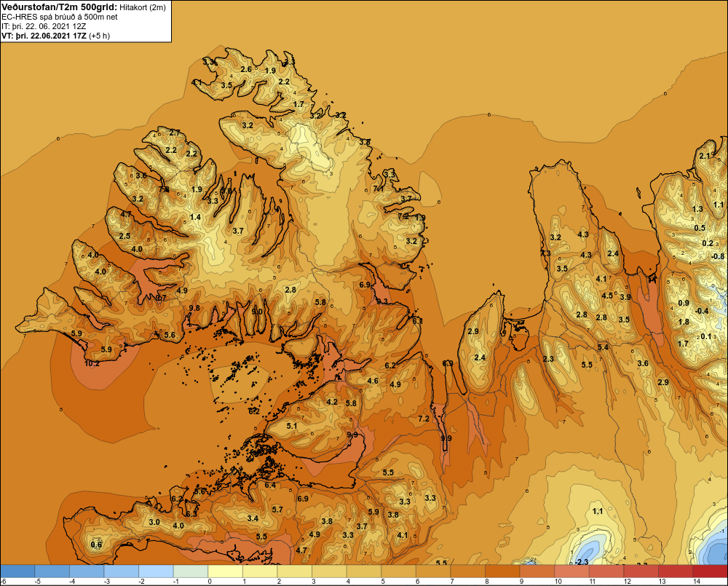Pick the legend swatch between 6 and 7
The width and height of the screenshot is (728, 586).
(x=433, y=571)
